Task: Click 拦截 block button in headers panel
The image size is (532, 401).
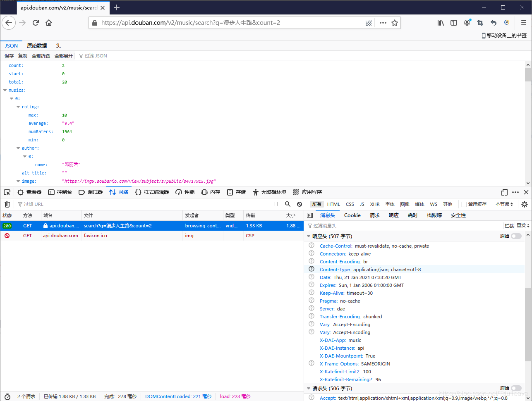Action: click(x=509, y=226)
